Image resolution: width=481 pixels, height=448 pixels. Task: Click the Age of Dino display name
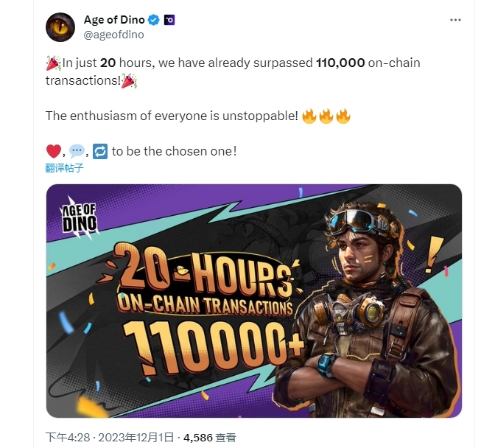pos(114,20)
